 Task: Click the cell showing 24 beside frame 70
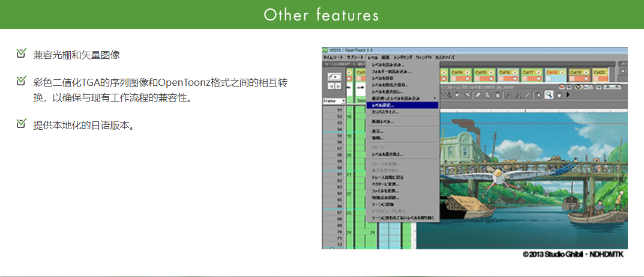click(x=351, y=232)
